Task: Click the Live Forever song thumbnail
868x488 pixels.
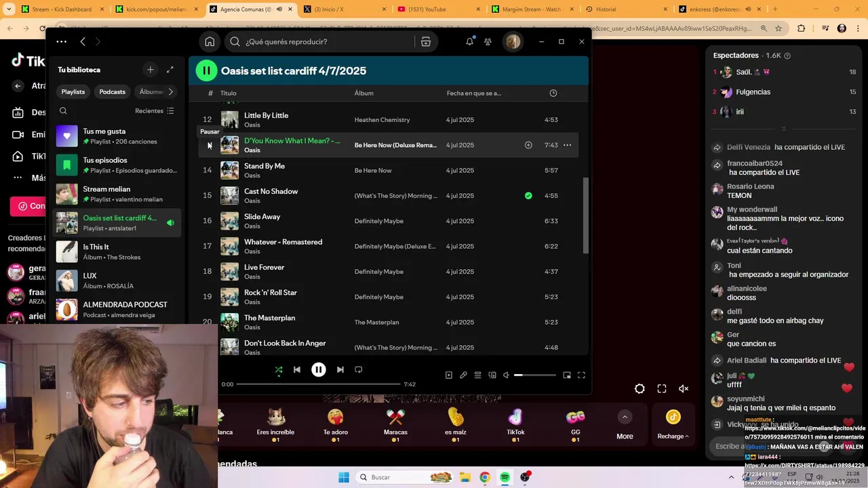Action: pos(230,272)
